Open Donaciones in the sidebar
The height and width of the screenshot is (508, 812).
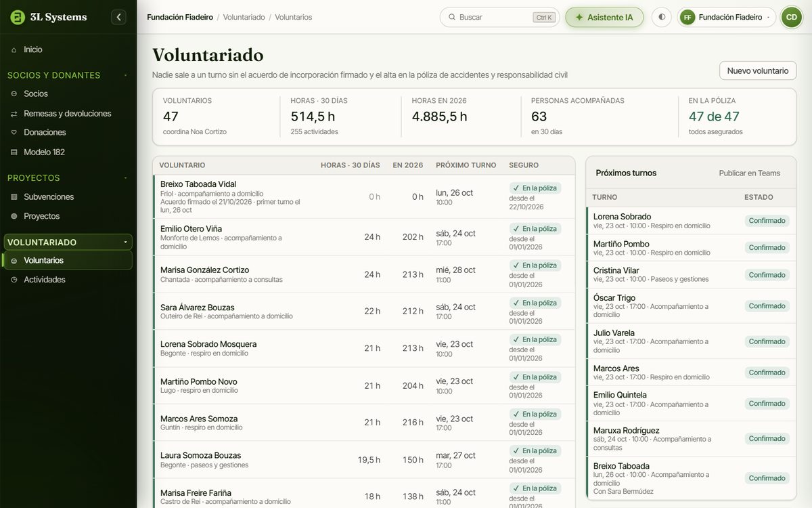click(x=68, y=133)
